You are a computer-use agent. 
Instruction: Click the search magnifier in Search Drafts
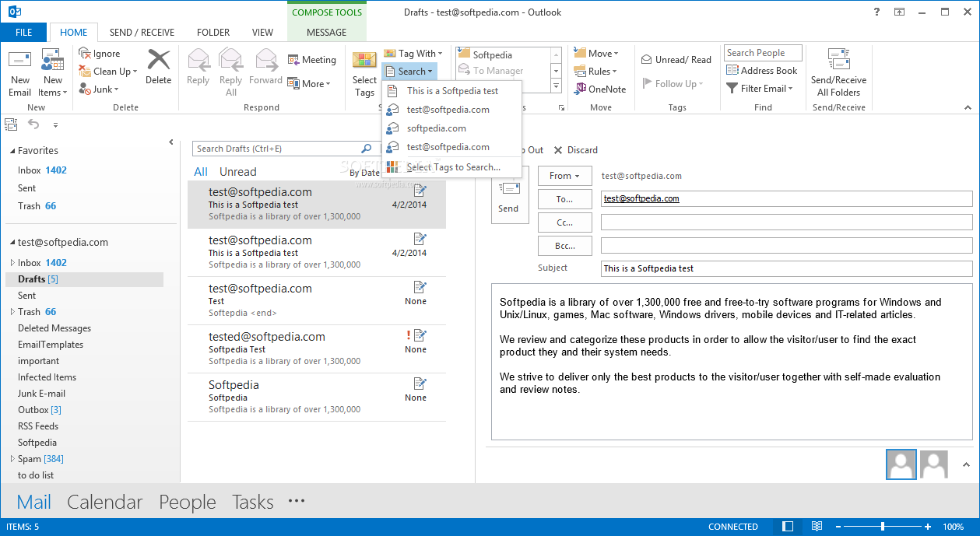pos(367,149)
